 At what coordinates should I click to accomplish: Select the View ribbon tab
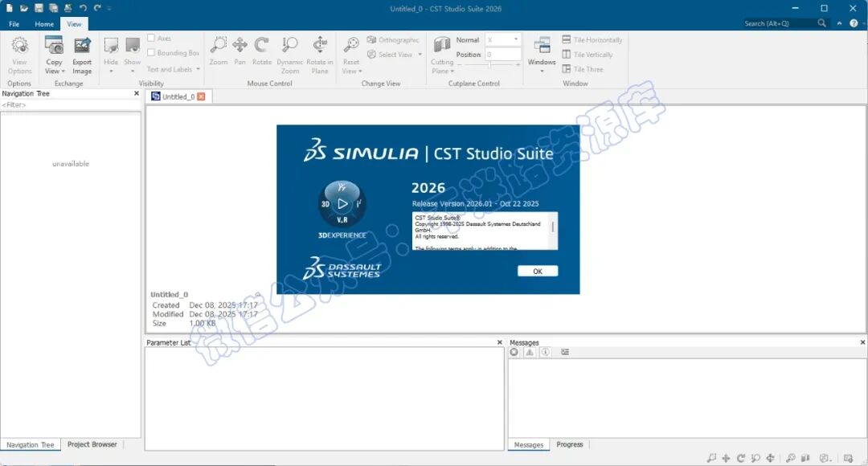74,24
